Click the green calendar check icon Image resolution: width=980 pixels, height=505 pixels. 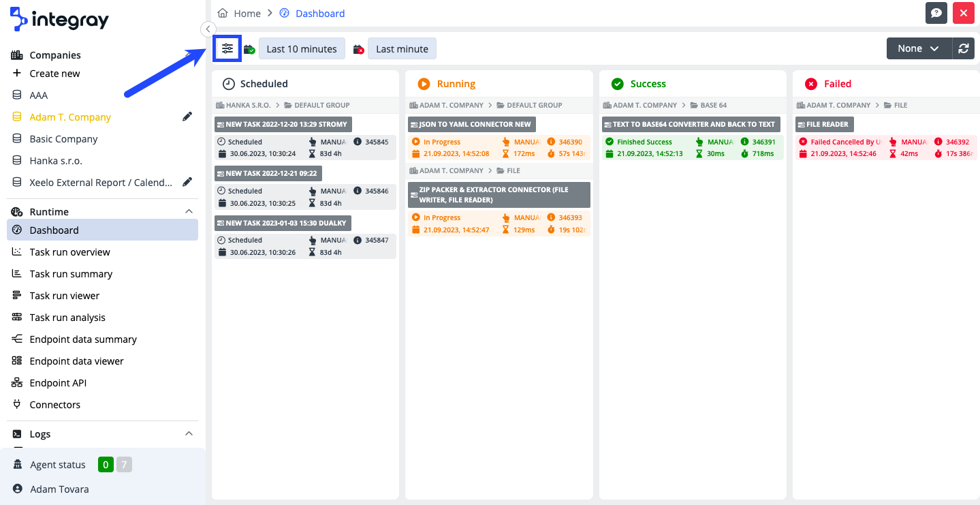point(249,48)
